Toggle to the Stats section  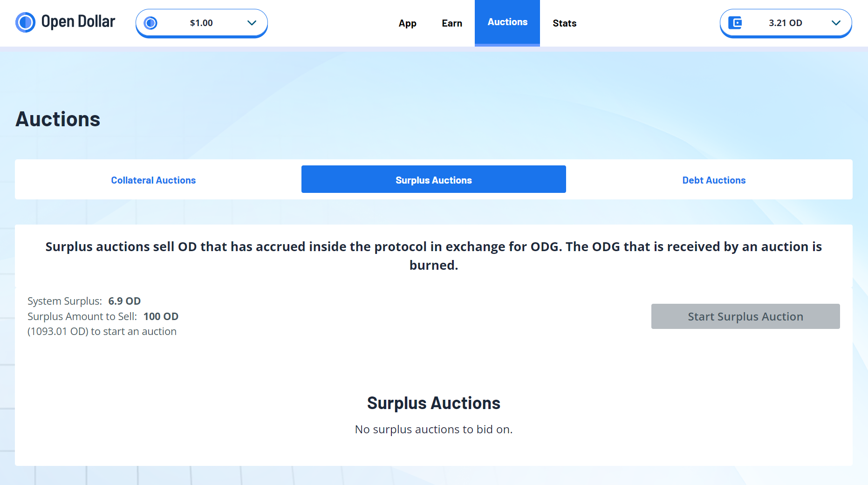click(564, 23)
